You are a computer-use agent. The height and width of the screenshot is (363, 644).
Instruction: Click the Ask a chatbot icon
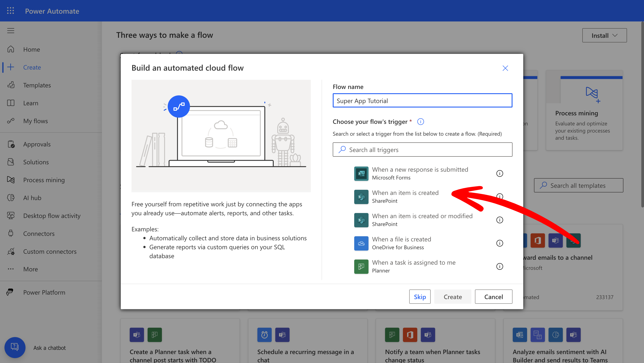[x=15, y=347]
